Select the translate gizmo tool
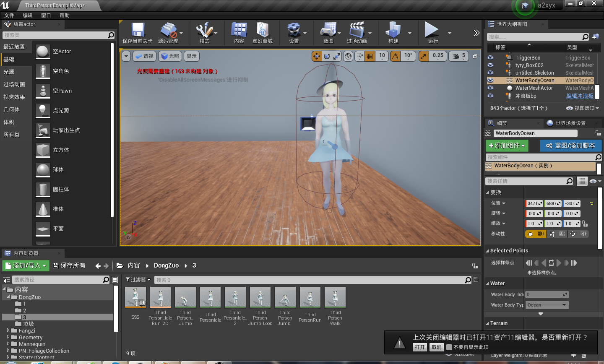The width and height of the screenshot is (604, 364). coord(317,56)
